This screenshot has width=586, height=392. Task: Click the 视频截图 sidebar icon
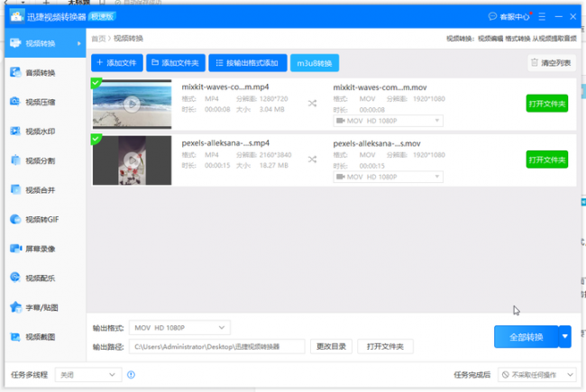pos(15,337)
